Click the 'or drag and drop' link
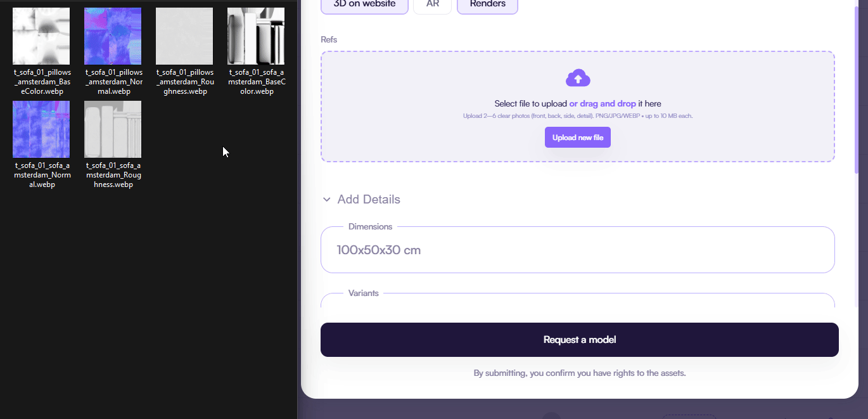This screenshot has height=419, width=868. tap(602, 103)
